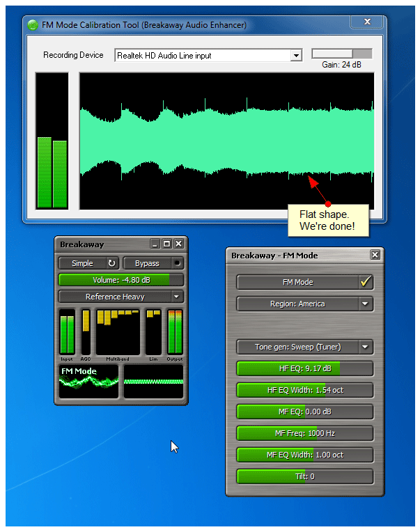Adjust the Volume: -4.80 dB slider

point(121,280)
